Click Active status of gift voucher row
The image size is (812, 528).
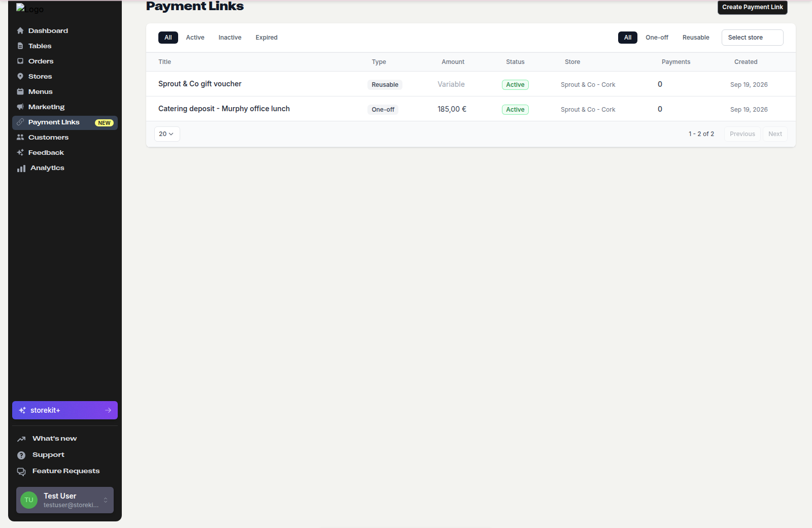[x=515, y=85]
